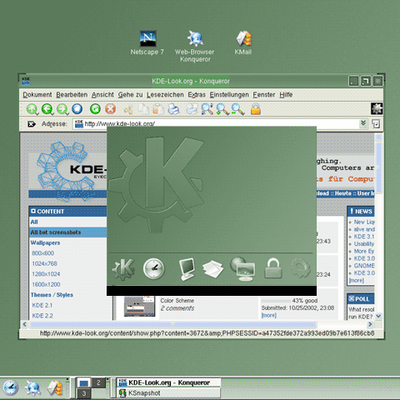Open the address history dropdown arrow
400x400 pixels.
point(363,123)
